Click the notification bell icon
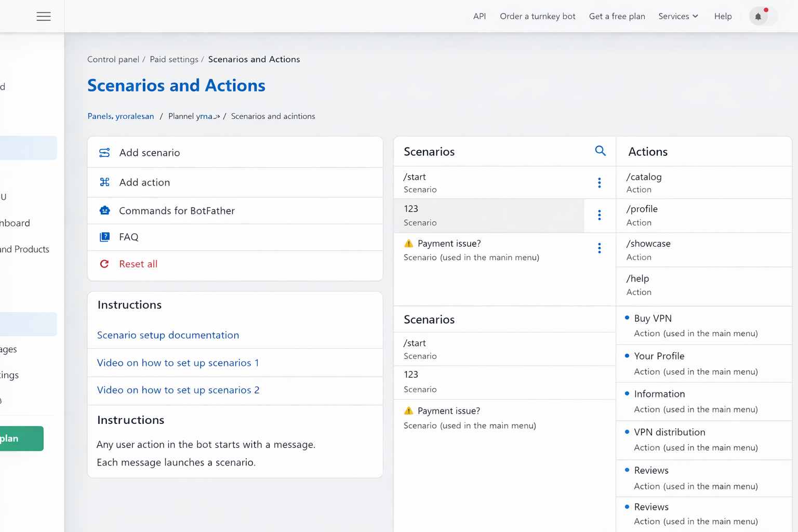The image size is (798, 532). [758, 17]
